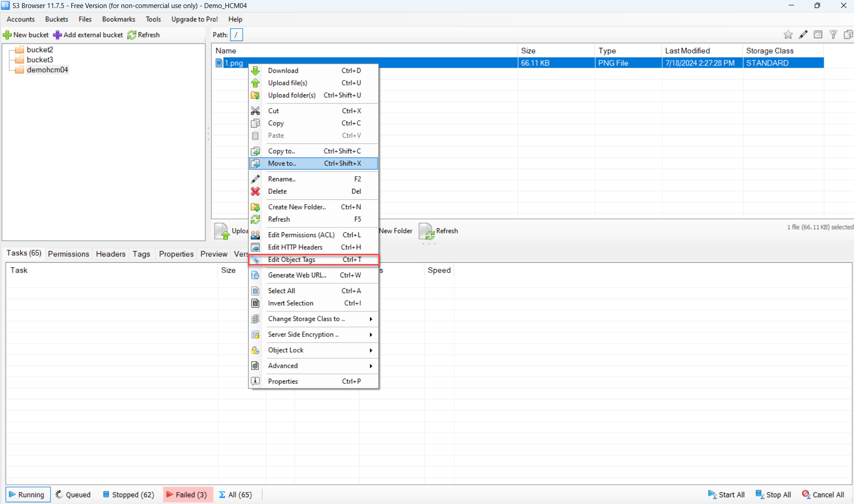This screenshot has height=504, width=854.
Task: Open the Permissions tab
Action: tap(68, 254)
